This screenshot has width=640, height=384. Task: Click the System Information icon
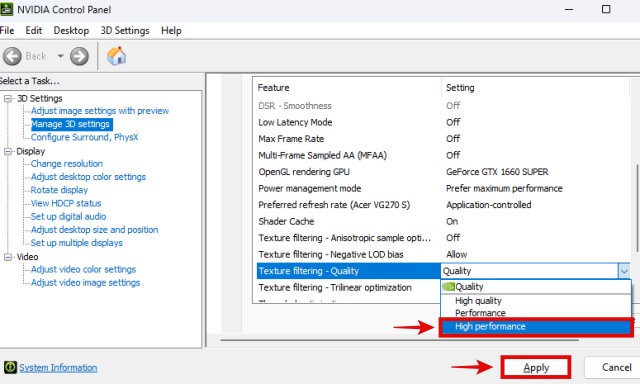click(x=10, y=367)
